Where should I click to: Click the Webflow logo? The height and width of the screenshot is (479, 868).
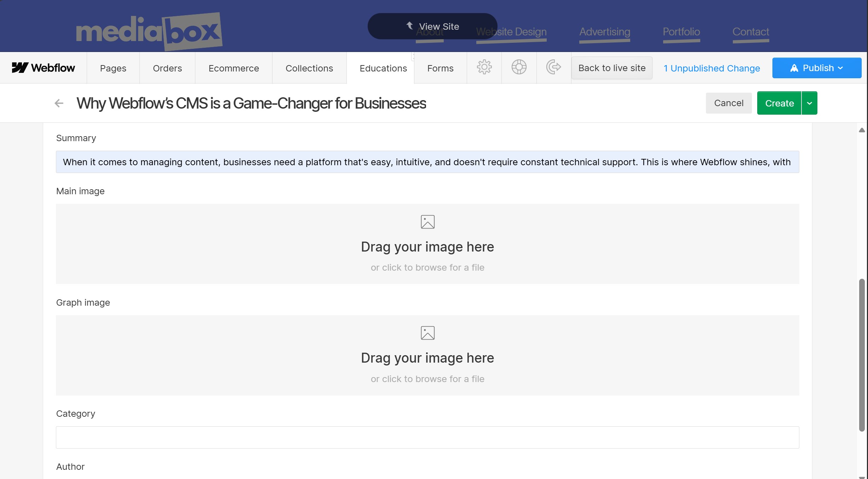(x=44, y=68)
